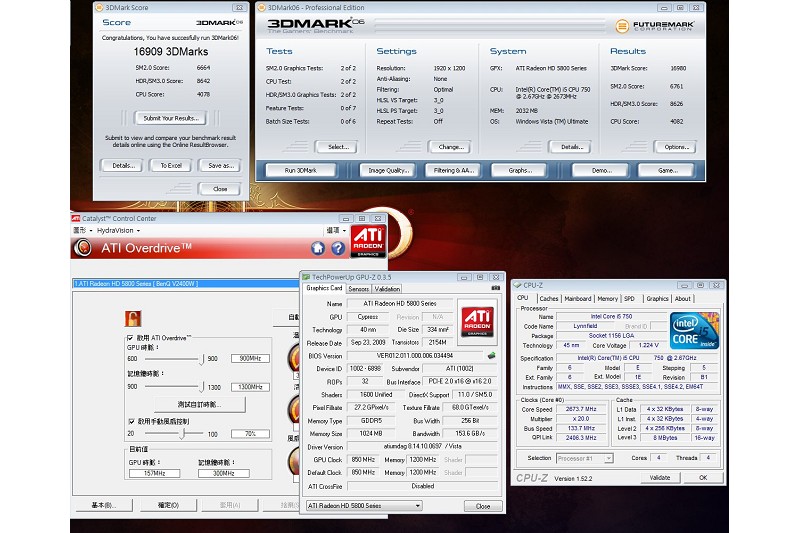The image size is (800, 533).
Task: Open the options menu at Catalyst top right
Action: 336,231
